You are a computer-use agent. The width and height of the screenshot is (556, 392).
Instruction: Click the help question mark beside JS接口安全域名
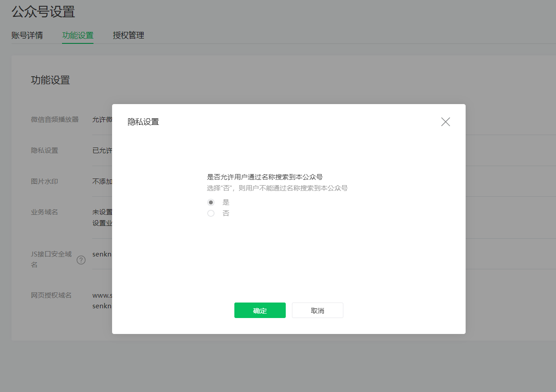[x=81, y=260]
